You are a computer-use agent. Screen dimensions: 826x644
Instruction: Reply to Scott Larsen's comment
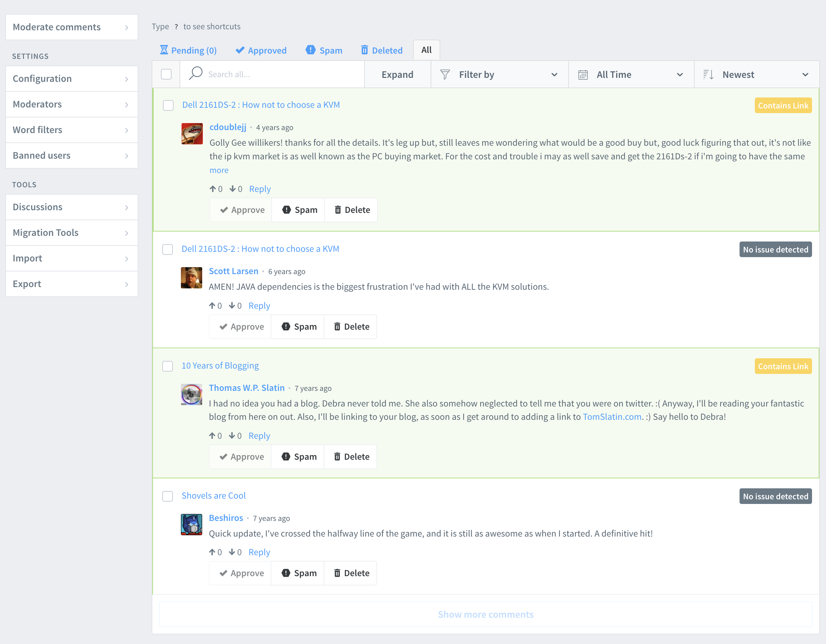pyautogui.click(x=259, y=305)
